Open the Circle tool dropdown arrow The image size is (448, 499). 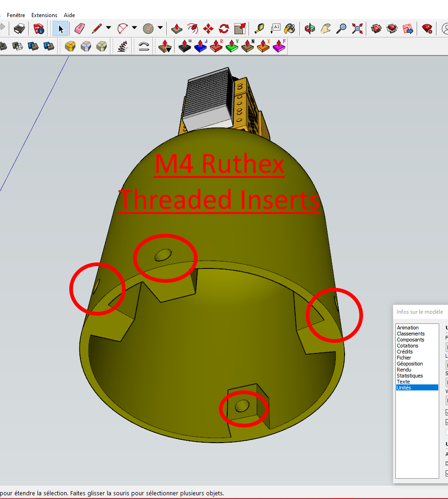click(x=160, y=28)
